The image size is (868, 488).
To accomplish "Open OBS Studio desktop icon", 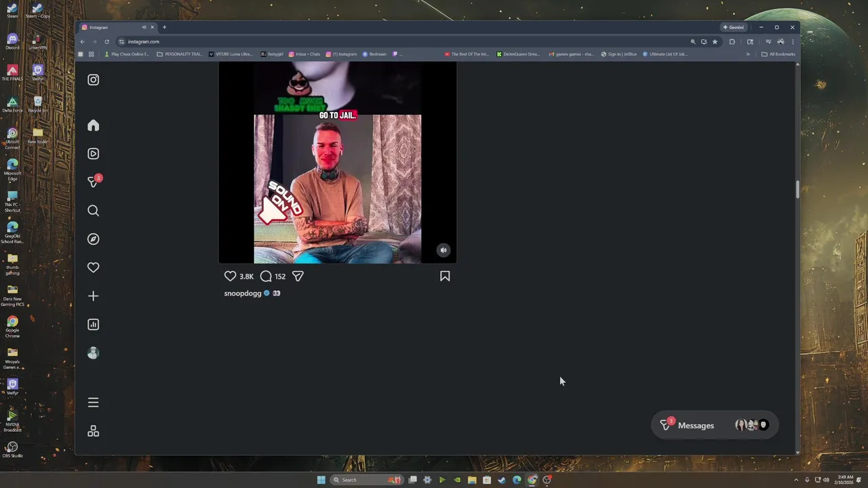I will [x=12, y=450].
